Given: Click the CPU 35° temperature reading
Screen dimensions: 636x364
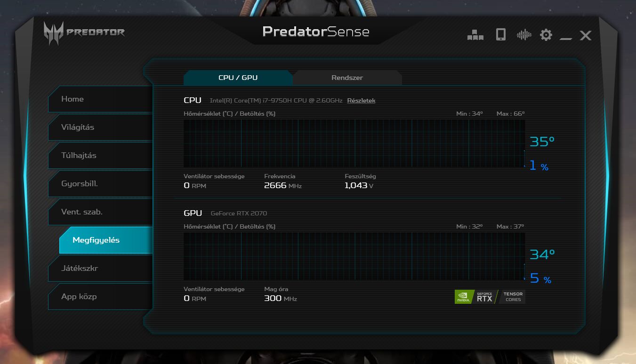Looking at the screenshot, I should pyautogui.click(x=542, y=142).
